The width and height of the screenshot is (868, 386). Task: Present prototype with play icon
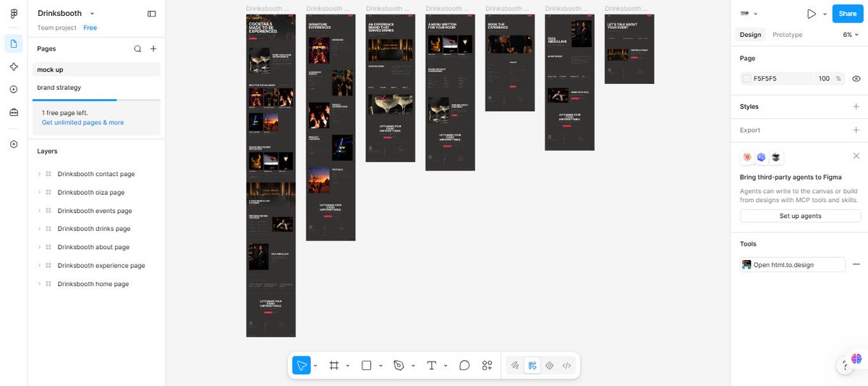(812, 14)
